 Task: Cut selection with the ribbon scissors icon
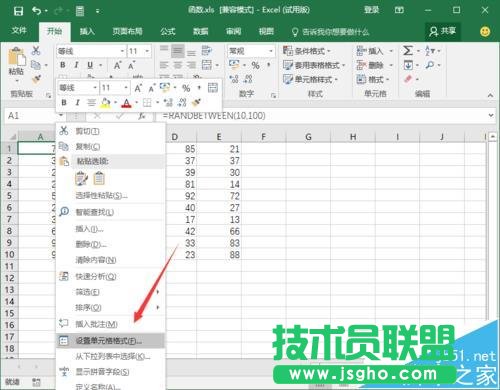click(36, 51)
